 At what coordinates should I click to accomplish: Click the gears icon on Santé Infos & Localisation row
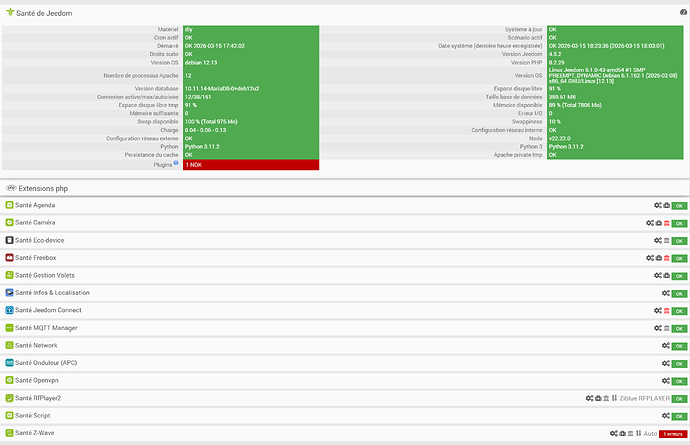click(x=666, y=293)
